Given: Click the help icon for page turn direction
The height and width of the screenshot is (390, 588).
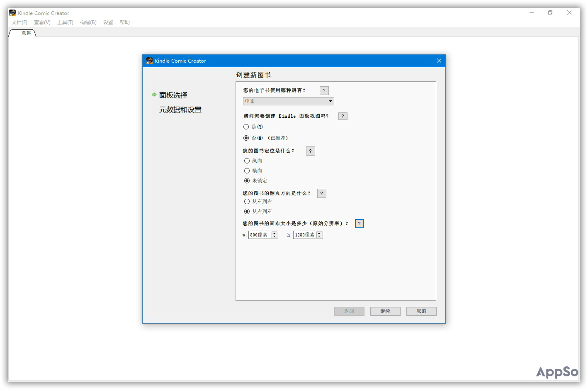Looking at the screenshot, I should point(321,193).
